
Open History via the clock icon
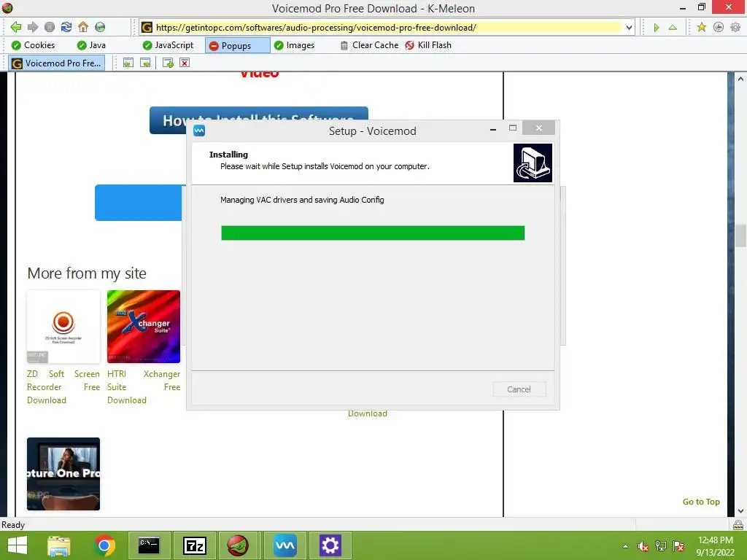719,27
